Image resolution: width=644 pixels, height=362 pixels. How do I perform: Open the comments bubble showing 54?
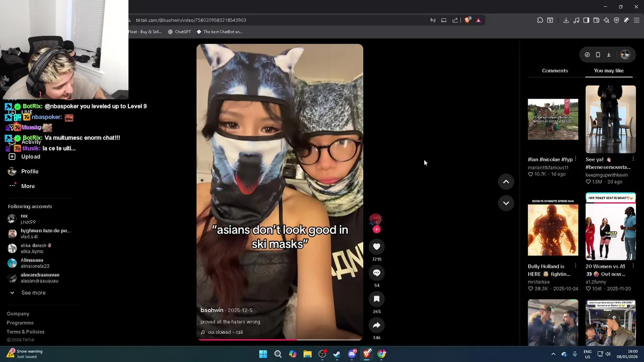click(376, 273)
